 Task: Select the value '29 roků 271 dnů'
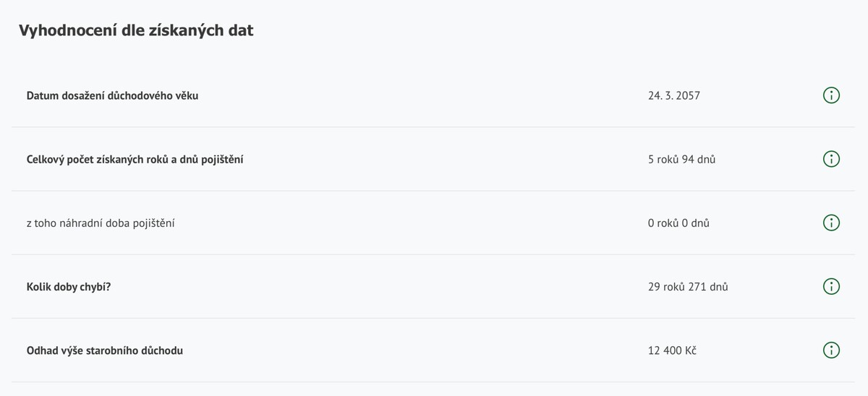pyautogui.click(x=688, y=286)
